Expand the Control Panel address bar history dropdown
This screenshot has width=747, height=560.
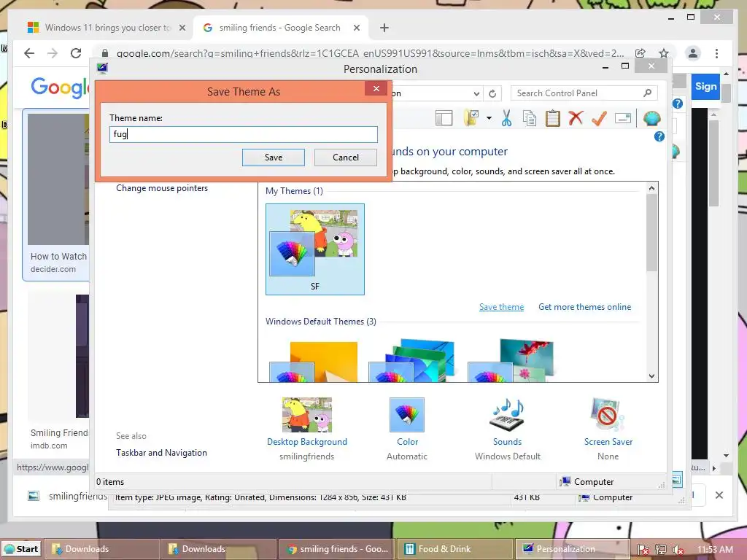[x=476, y=93]
